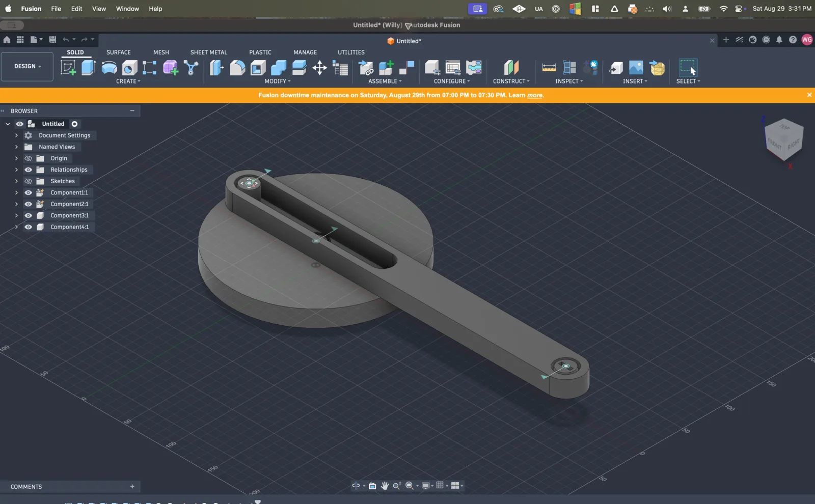
Task: Expand the Document Settings node
Action: [x=16, y=135]
